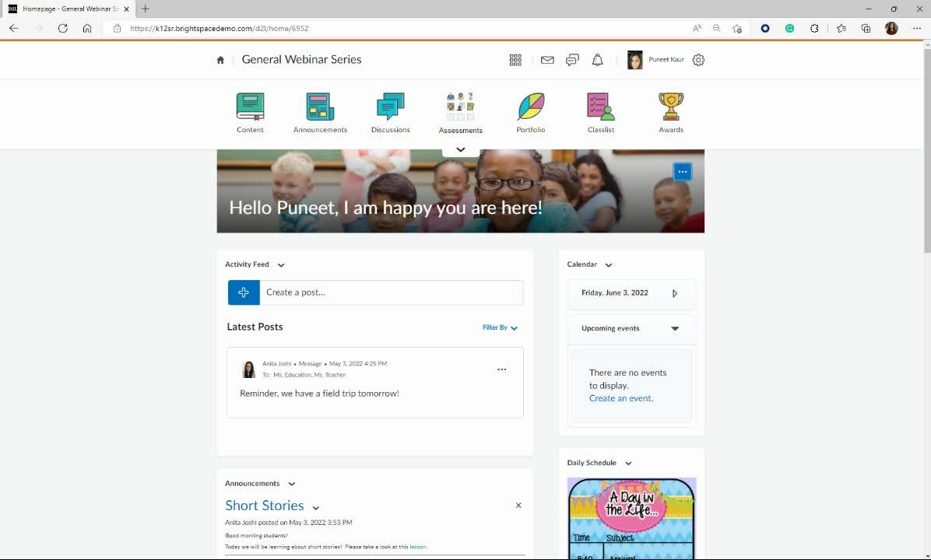
Task: Expand the Daily Schedule widget menu
Action: [x=628, y=464]
